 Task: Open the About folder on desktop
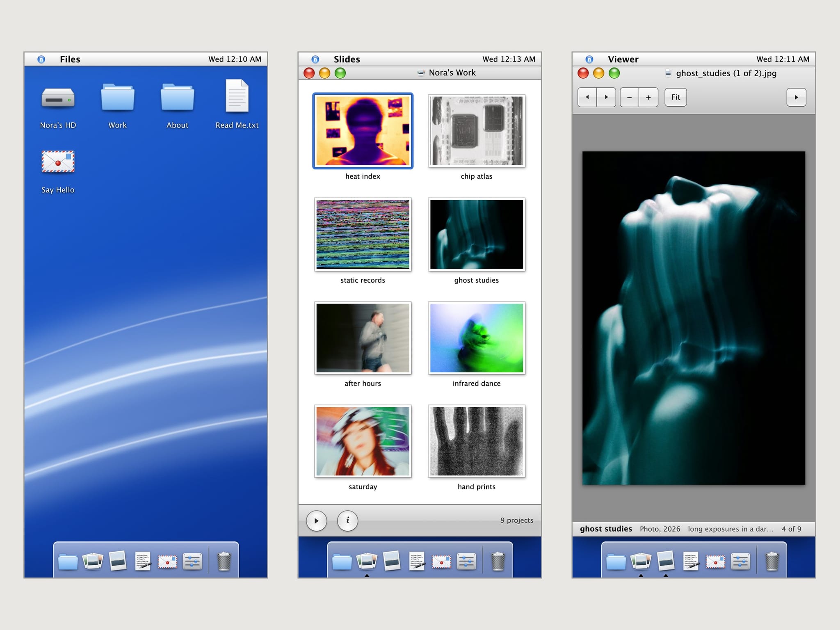177,98
